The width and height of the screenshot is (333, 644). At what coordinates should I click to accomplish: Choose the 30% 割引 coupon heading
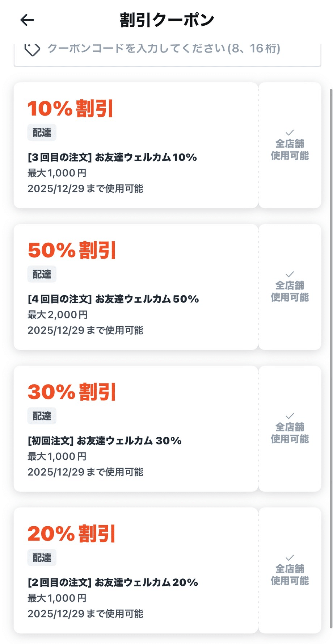pos(72,392)
